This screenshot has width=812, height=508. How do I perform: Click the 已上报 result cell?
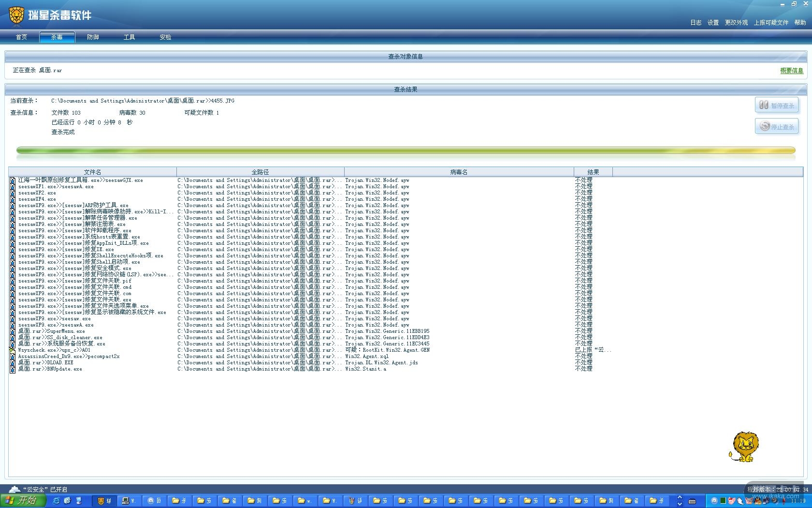click(x=593, y=350)
